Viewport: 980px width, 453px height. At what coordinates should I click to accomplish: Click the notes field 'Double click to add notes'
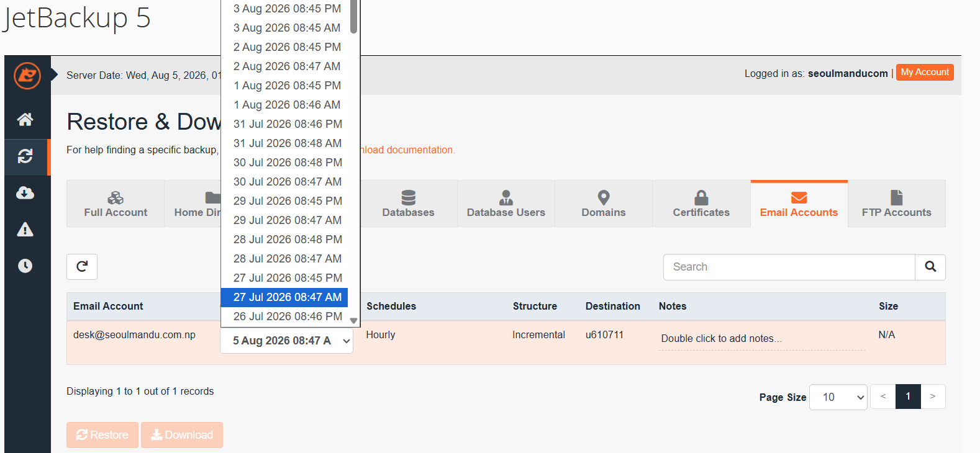click(762, 339)
